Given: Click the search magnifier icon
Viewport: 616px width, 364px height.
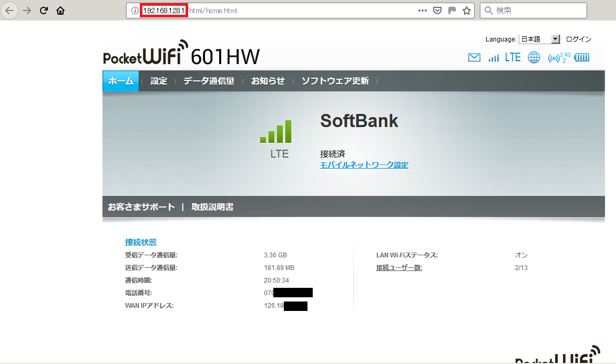Looking at the screenshot, I should click(488, 11).
